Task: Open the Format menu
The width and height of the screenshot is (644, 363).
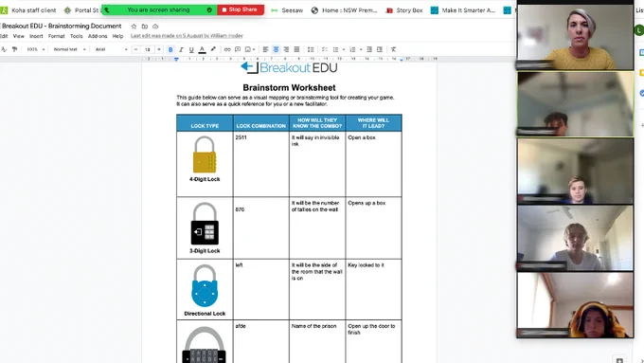Action: pyautogui.click(x=56, y=36)
